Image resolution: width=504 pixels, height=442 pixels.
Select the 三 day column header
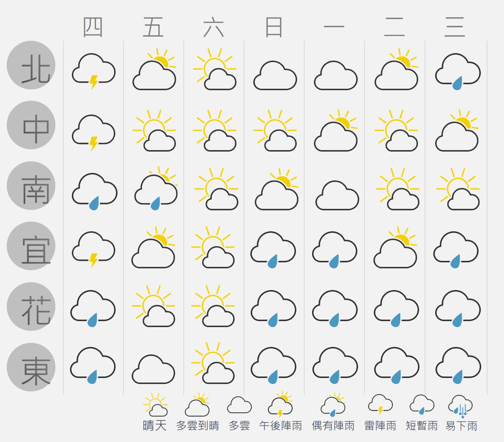[x=455, y=27]
